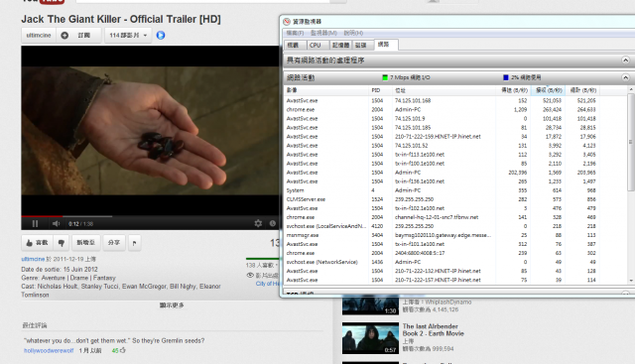Expand the TCP connections section chevron
This screenshot has width=635, height=364.
625,294
